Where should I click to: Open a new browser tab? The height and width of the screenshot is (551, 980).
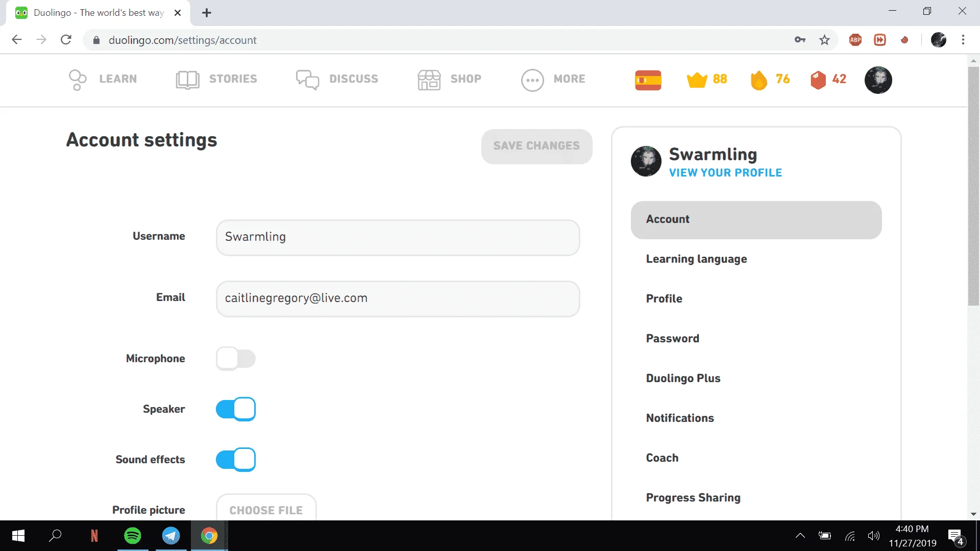[207, 13]
